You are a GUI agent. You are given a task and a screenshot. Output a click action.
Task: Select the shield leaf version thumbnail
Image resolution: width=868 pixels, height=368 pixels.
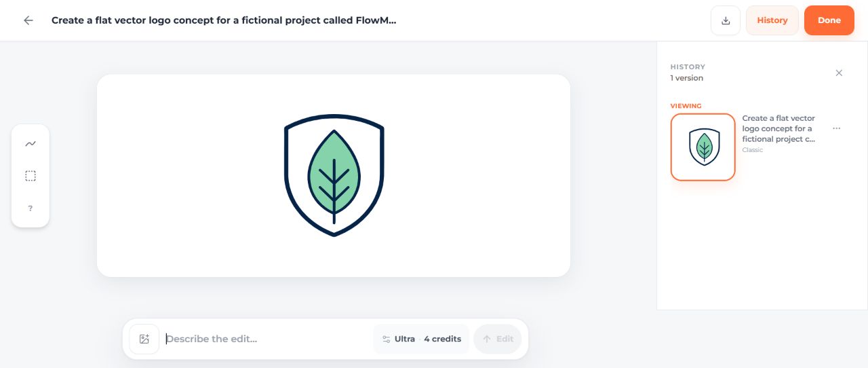[x=703, y=147]
